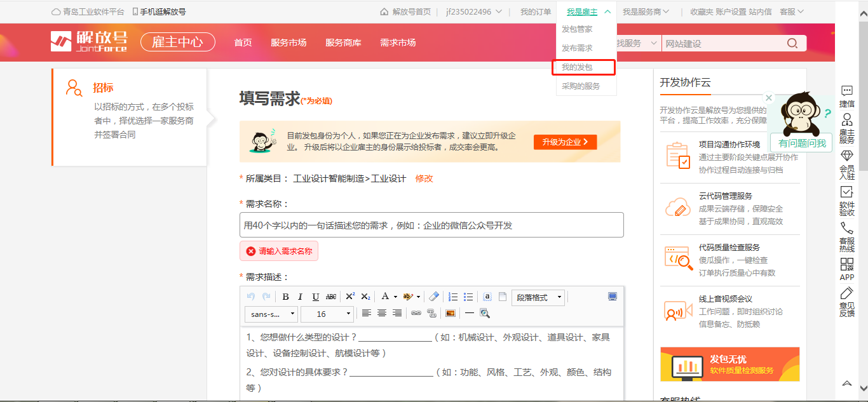
Task: Toggle bold formatting in the editor
Action: (x=285, y=297)
